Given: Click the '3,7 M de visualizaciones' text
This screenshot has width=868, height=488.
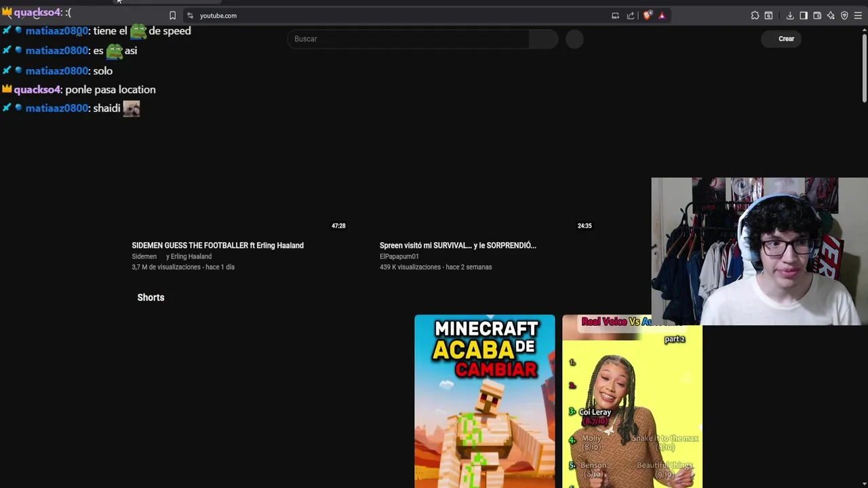Looking at the screenshot, I should pos(166,267).
